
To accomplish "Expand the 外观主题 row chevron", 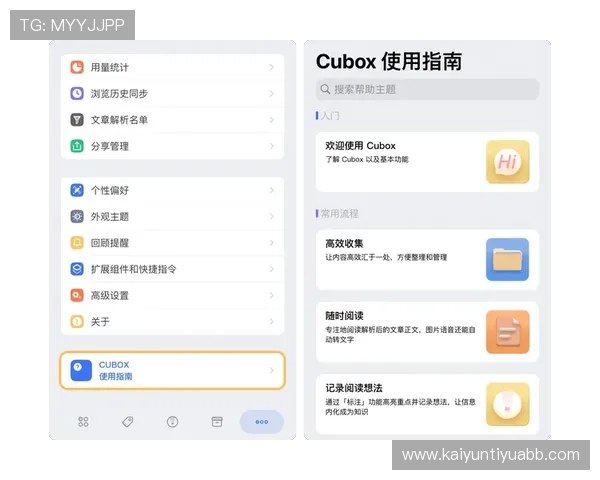I will pyautogui.click(x=271, y=217).
